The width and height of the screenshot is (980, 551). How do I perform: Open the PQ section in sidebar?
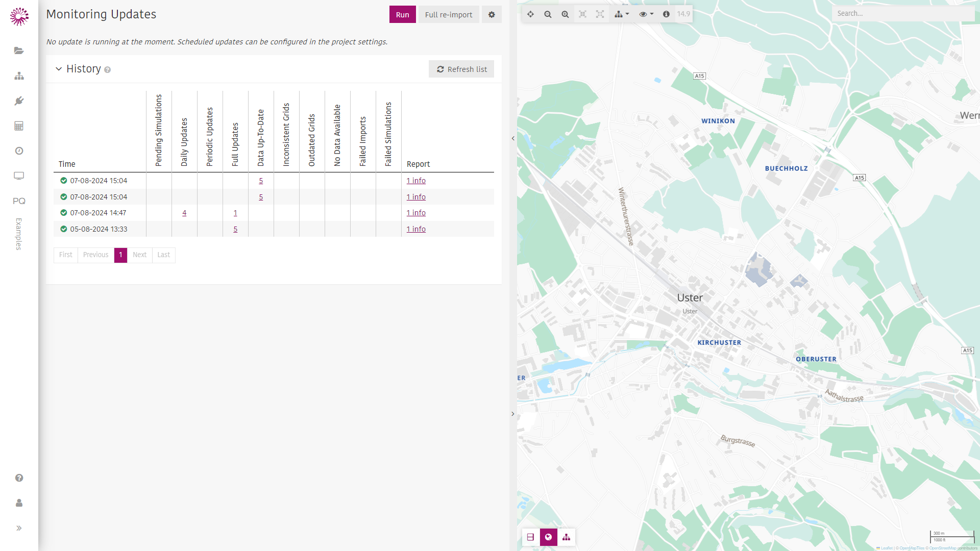coord(19,201)
